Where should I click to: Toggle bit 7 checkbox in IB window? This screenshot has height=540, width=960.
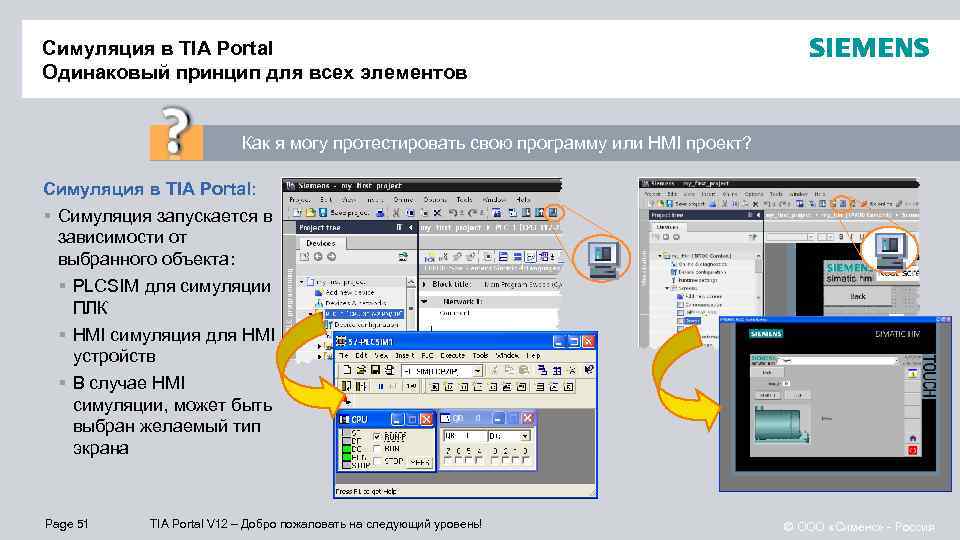coord(448,460)
